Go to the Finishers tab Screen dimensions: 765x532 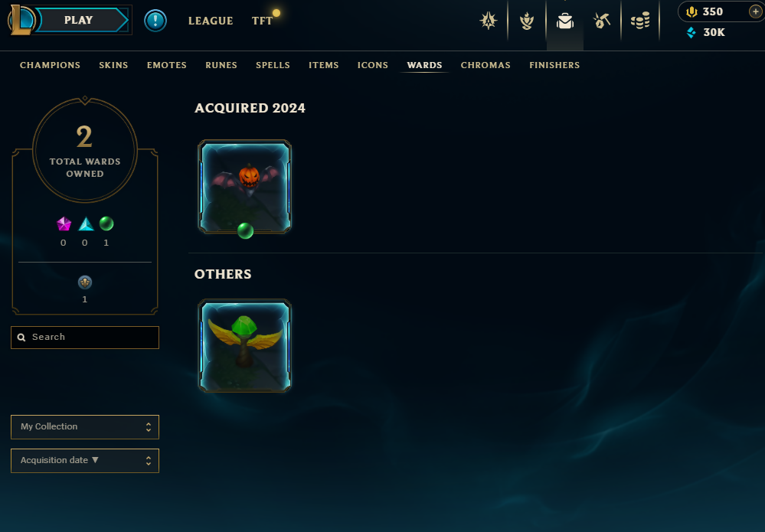pyautogui.click(x=554, y=65)
